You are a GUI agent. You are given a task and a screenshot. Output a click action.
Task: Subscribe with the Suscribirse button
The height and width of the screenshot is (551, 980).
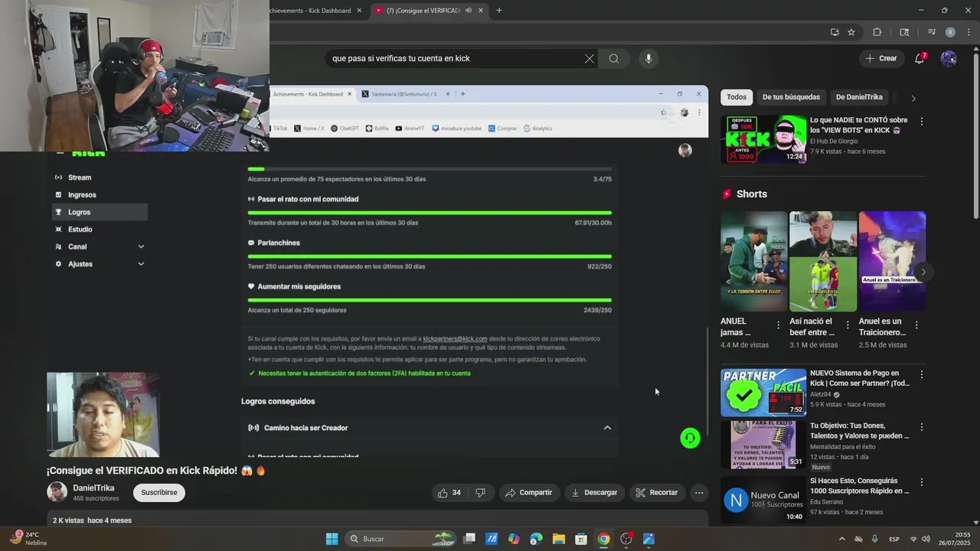tap(159, 493)
